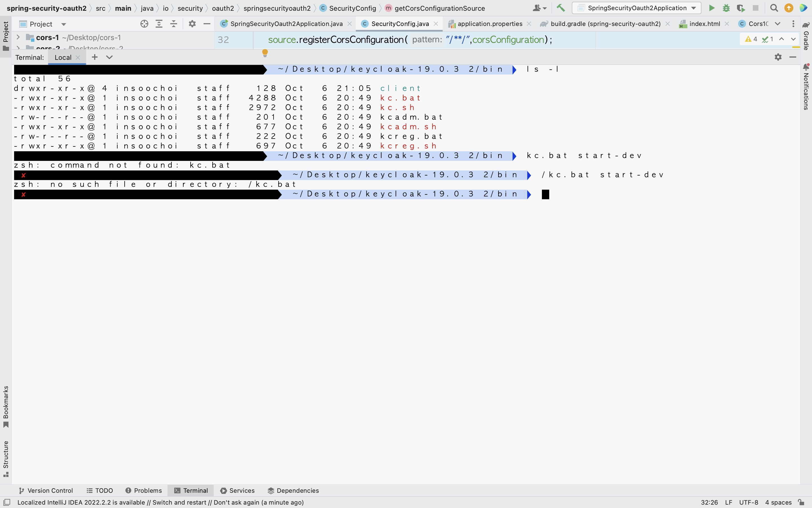Click the read-only lock icon in status bar

801,502
